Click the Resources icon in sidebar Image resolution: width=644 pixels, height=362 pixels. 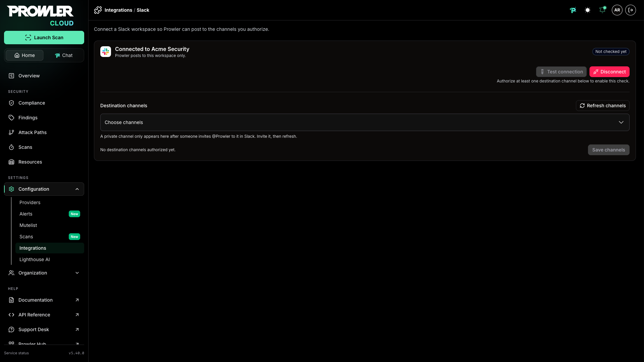coord(11,162)
